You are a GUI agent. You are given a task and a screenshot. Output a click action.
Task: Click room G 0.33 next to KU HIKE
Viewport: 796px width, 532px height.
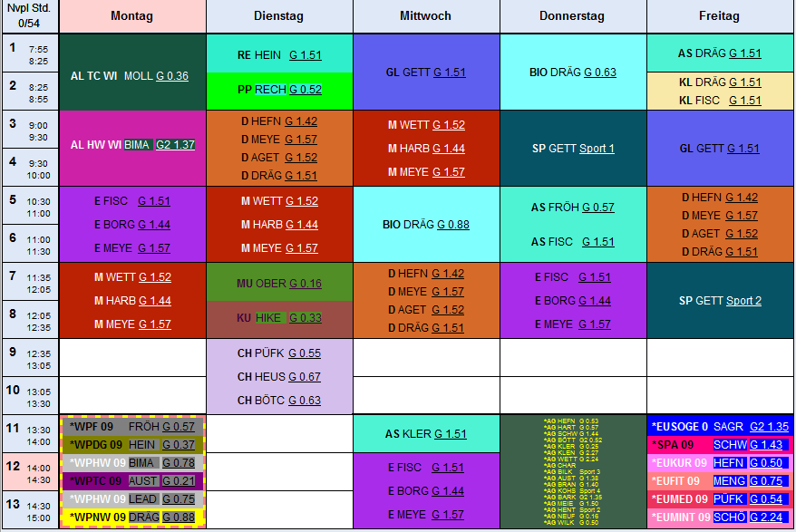[305, 318]
